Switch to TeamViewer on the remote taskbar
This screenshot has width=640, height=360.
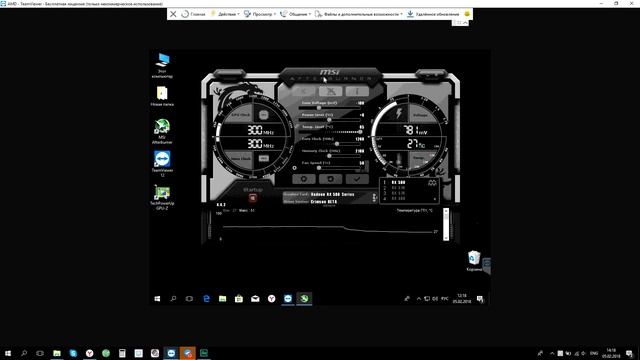click(288, 299)
